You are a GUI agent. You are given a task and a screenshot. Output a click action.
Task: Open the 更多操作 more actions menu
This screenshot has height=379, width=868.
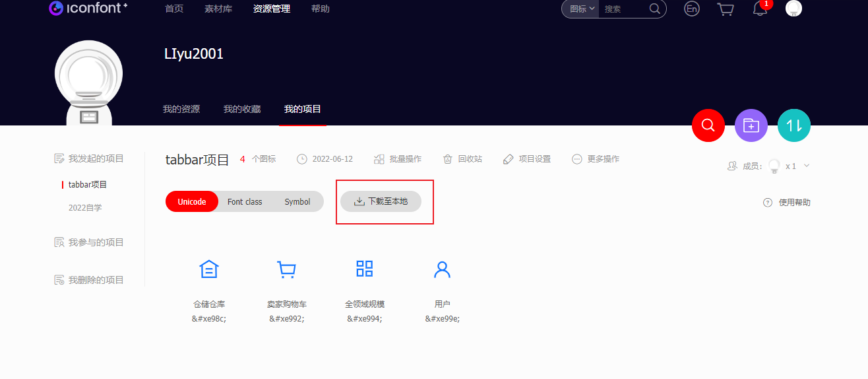(x=596, y=159)
